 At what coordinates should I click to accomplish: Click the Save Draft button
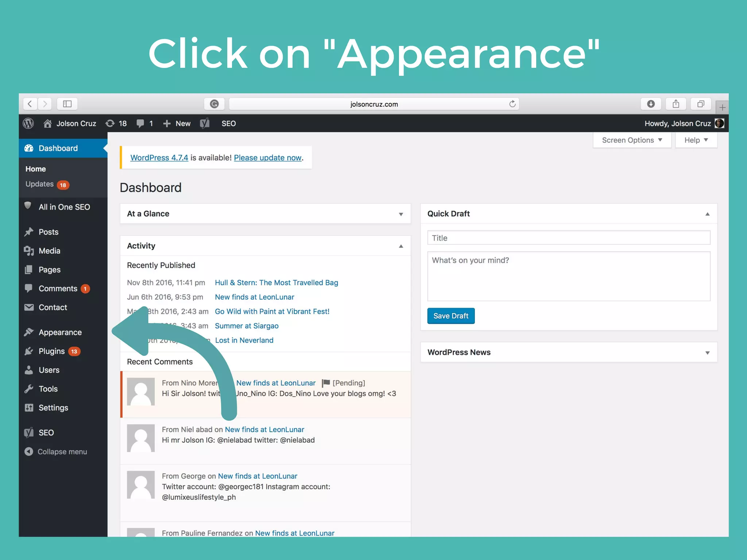[451, 316]
